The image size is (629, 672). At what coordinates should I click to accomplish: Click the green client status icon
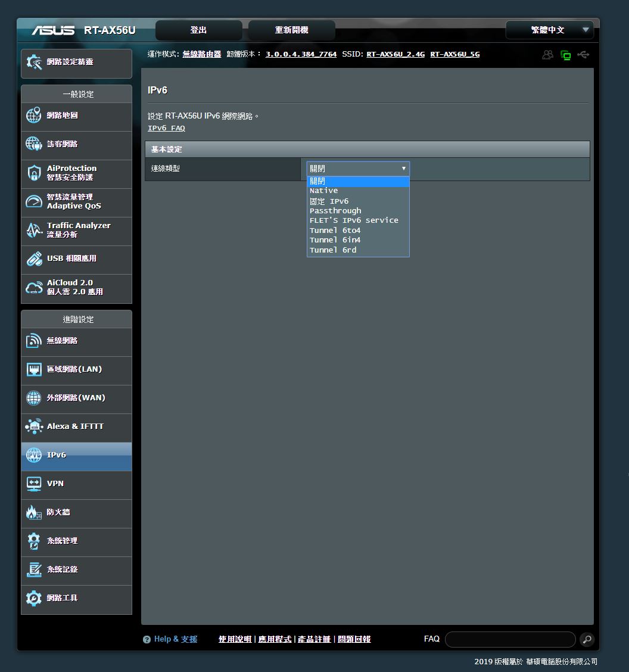[566, 55]
